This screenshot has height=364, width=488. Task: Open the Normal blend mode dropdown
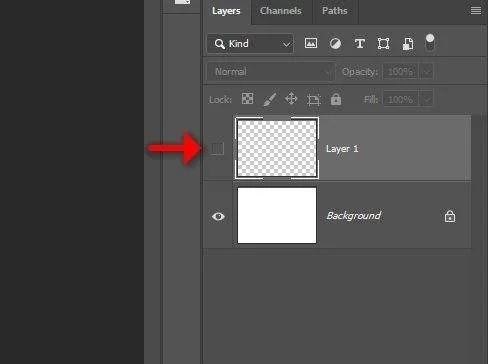270,72
